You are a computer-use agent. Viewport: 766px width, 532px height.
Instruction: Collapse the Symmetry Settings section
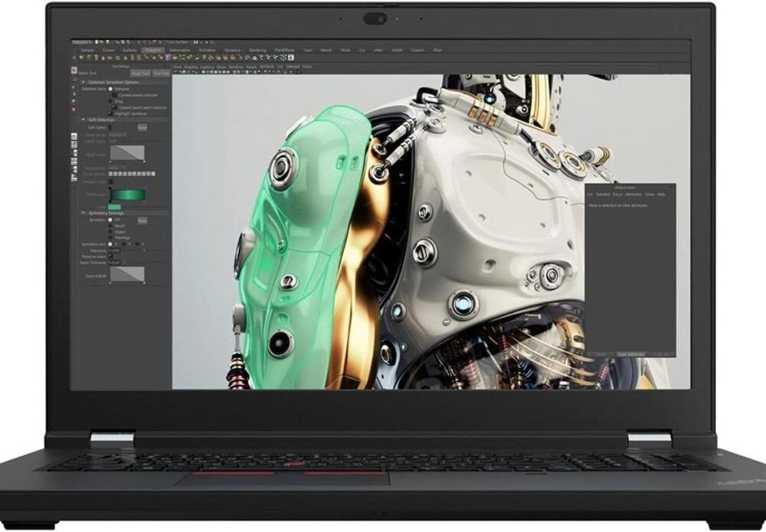(83, 213)
